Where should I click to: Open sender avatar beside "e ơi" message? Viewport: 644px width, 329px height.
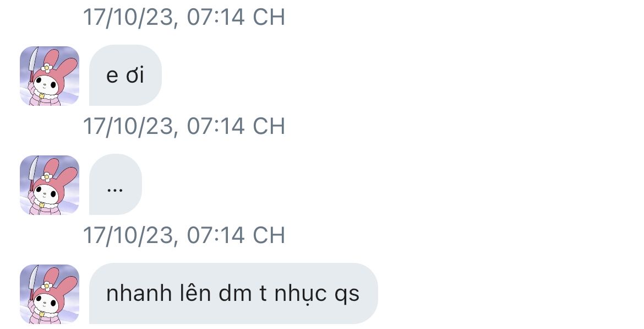point(50,75)
